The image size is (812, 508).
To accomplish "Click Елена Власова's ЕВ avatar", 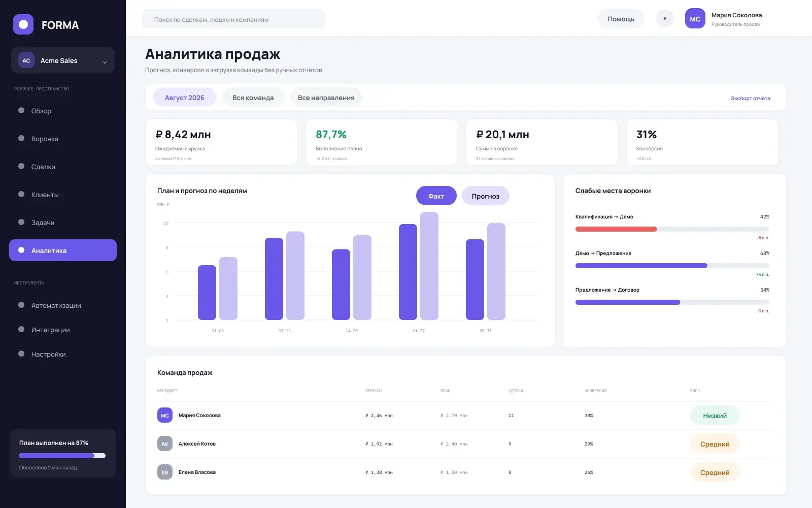I will click(x=165, y=472).
